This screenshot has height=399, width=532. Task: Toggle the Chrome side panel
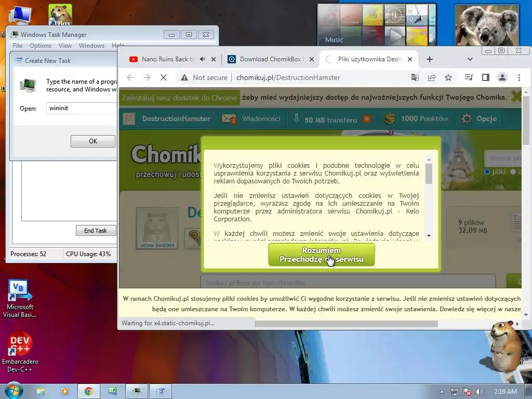click(486, 77)
